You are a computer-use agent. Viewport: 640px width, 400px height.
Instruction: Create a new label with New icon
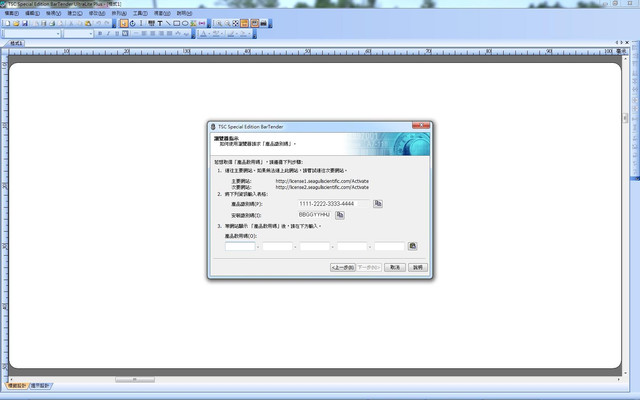pyautogui.click(x=7, y=23)
